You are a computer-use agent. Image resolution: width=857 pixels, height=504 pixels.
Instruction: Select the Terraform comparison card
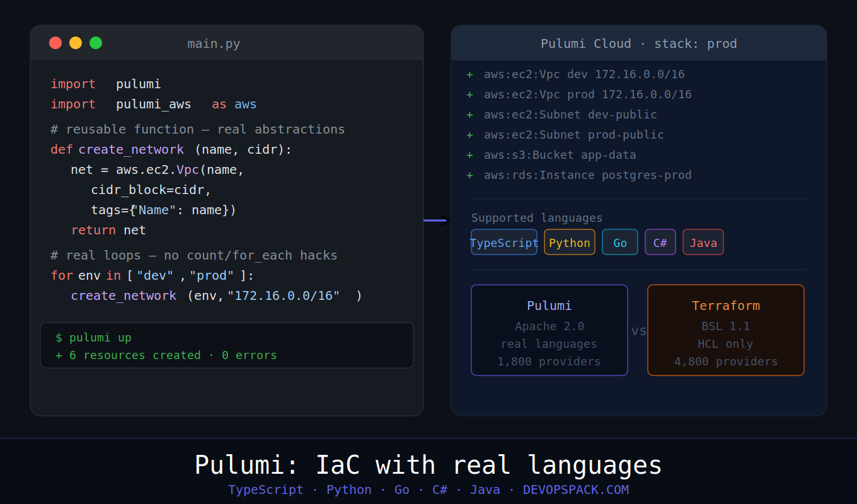(726, 330)
